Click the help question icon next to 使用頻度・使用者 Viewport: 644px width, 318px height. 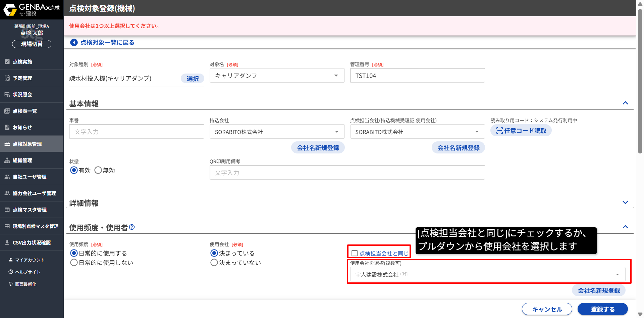pos(132,227)
